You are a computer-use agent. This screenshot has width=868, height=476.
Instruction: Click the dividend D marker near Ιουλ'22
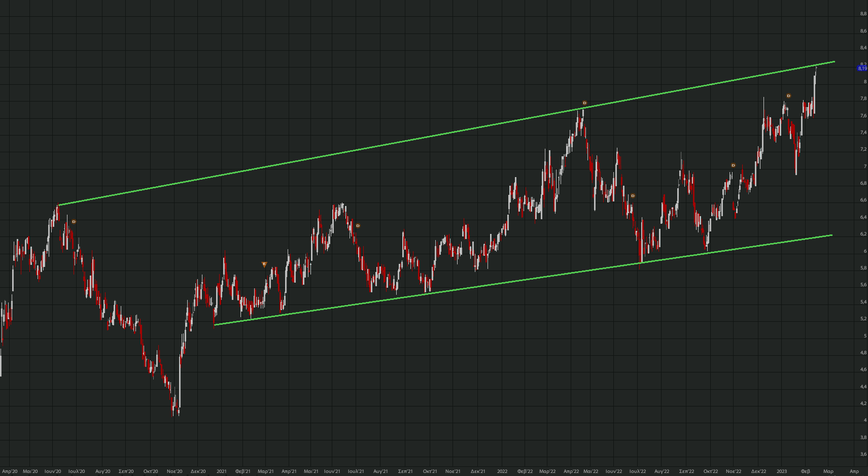click(633, 196)
